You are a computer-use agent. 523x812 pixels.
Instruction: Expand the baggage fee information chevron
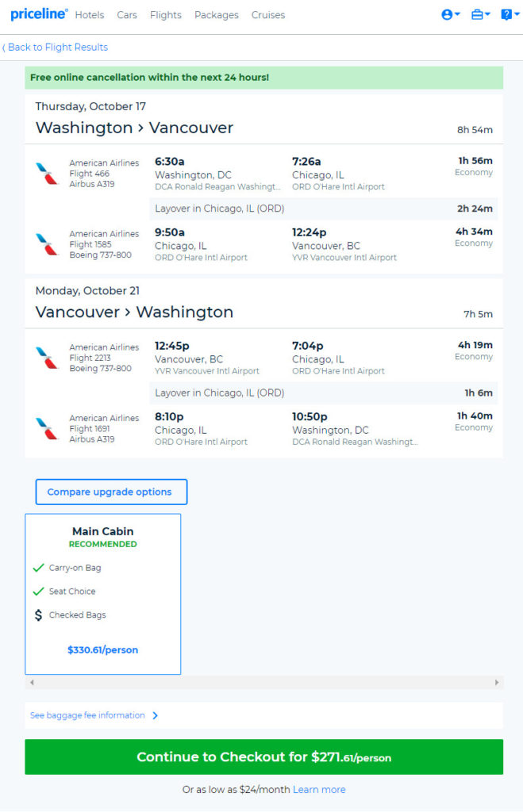coord(155,715)
